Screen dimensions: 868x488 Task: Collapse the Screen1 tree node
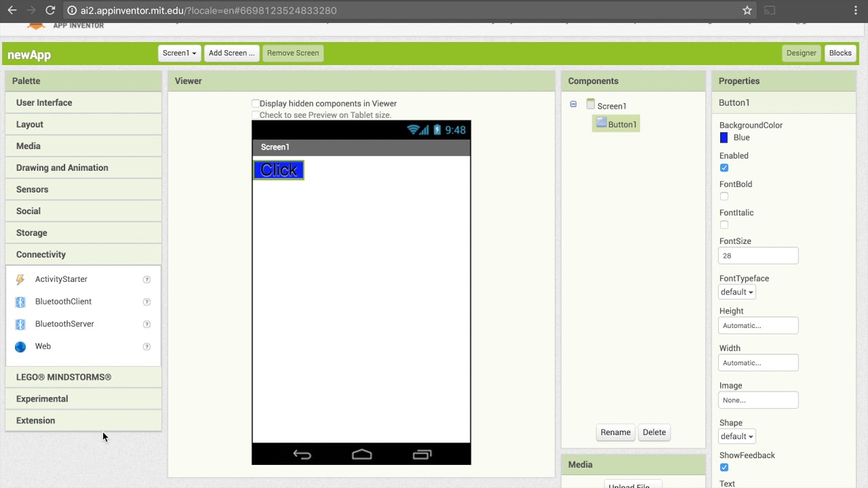point(573,104)
